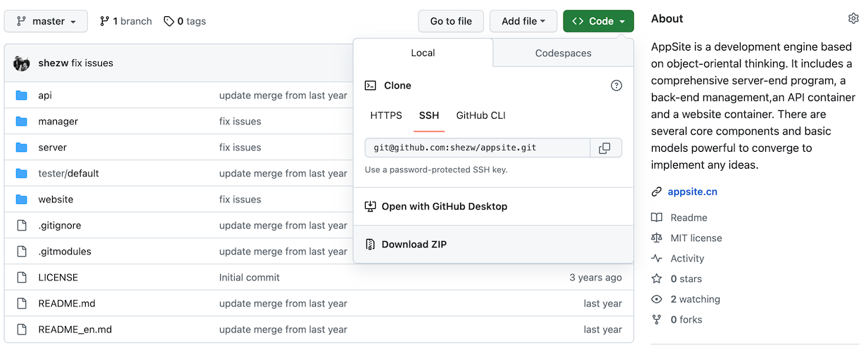
Task: Open the website folder
Action: click(x=56, y=200)
